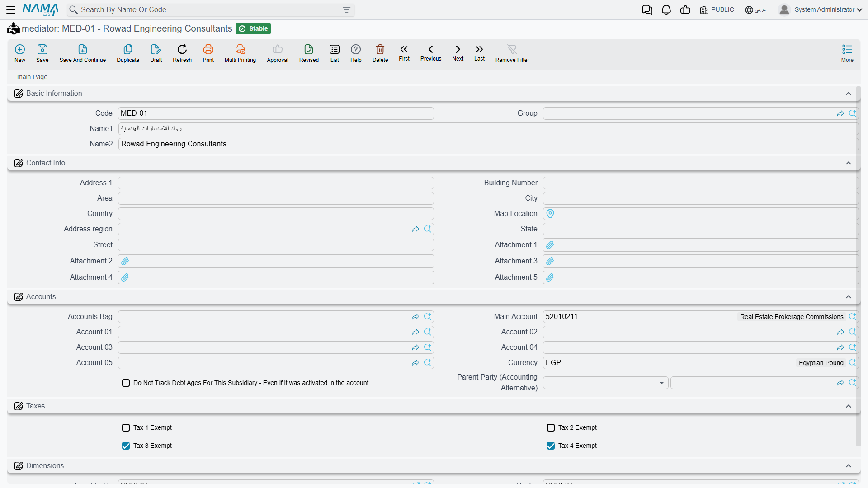The height and width of the screenshot is (488, 868).
Task: Collapse the Dimensions section
Action: (x=849, y=466)
